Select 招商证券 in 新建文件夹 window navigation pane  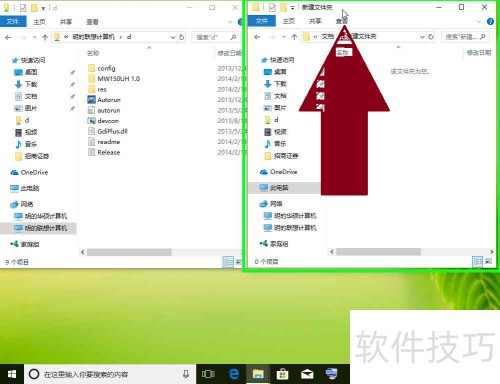281,156
